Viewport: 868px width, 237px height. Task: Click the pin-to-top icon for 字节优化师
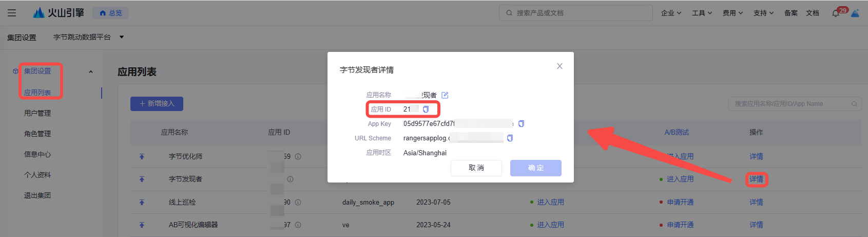point(142,156)
